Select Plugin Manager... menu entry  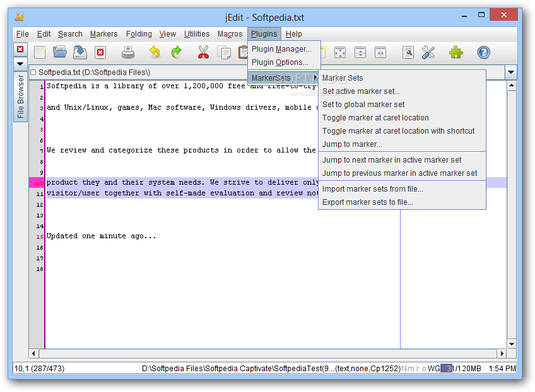click(284, 49)
